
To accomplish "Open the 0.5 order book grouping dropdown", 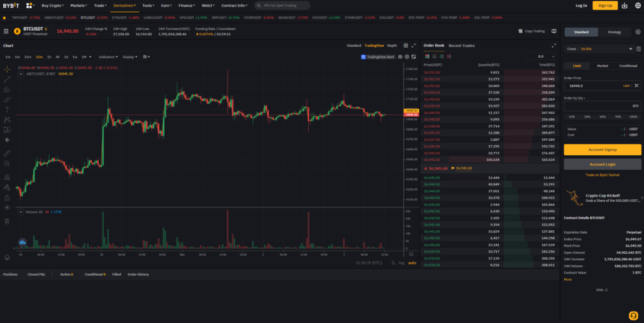I will pos(542,57).
